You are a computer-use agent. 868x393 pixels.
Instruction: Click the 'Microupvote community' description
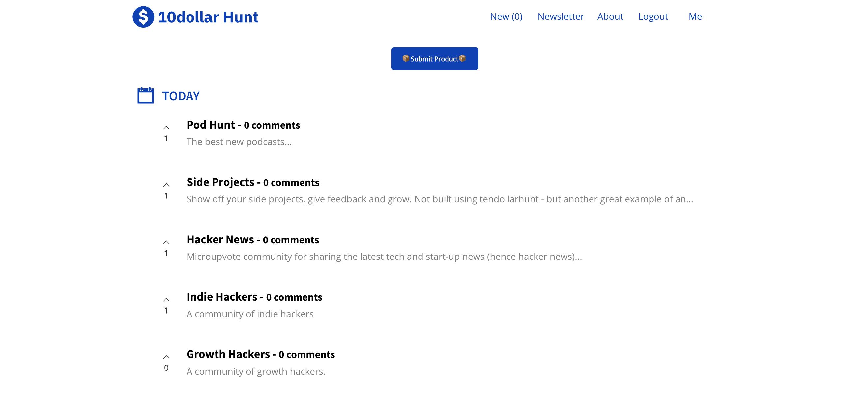[x=384, y=257]
